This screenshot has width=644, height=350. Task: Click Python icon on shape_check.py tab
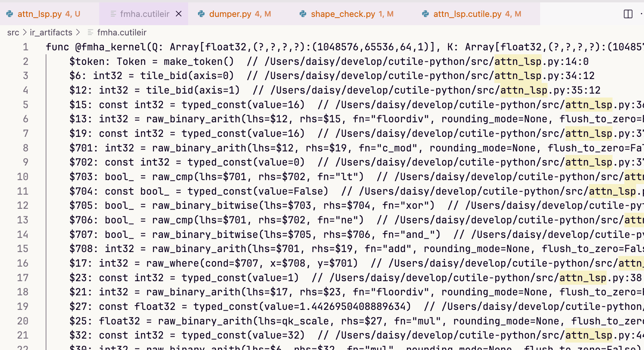[x=303, y=14]
